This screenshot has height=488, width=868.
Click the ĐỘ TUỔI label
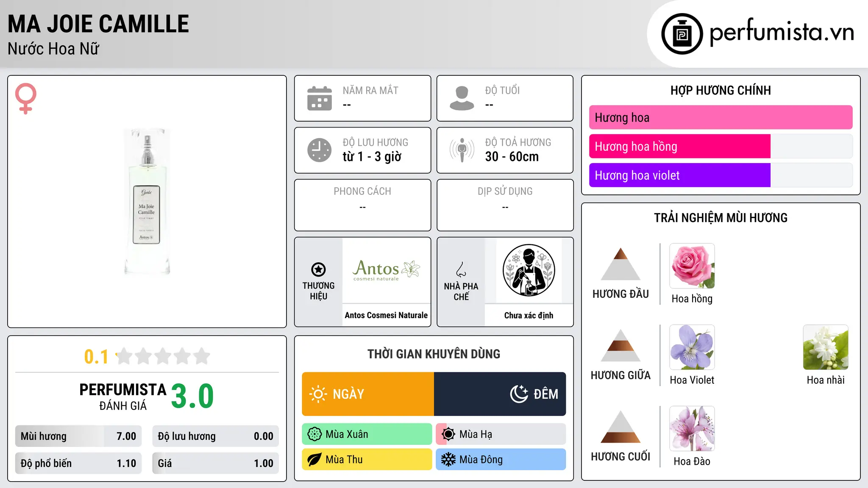click(502, 91)
